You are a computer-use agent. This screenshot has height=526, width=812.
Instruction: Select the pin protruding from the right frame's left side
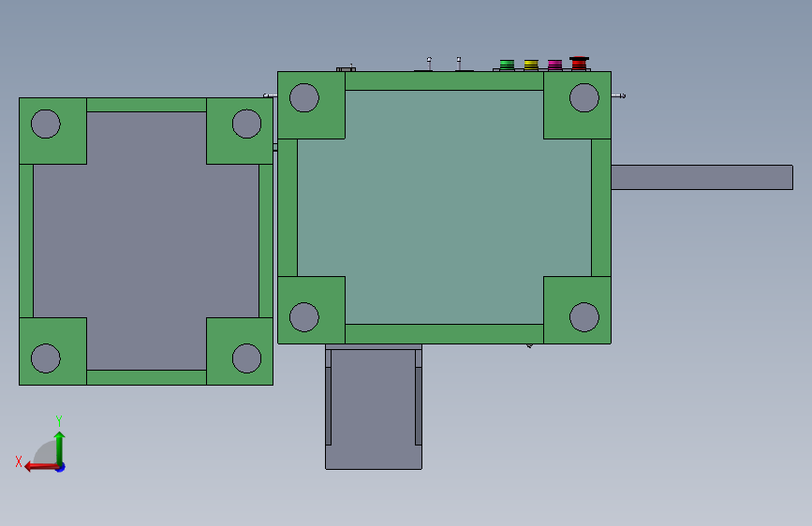[270, 95]
